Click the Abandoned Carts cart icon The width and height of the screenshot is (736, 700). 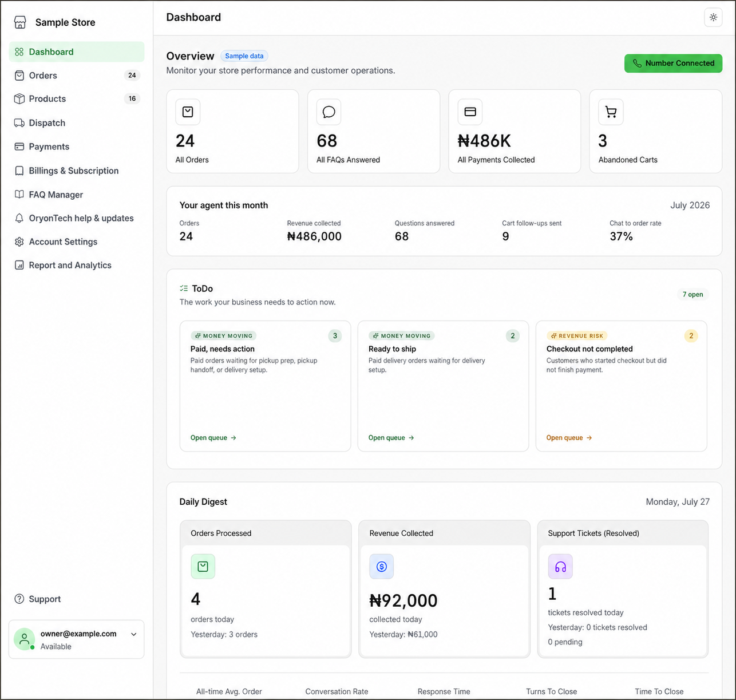(611, 112)
